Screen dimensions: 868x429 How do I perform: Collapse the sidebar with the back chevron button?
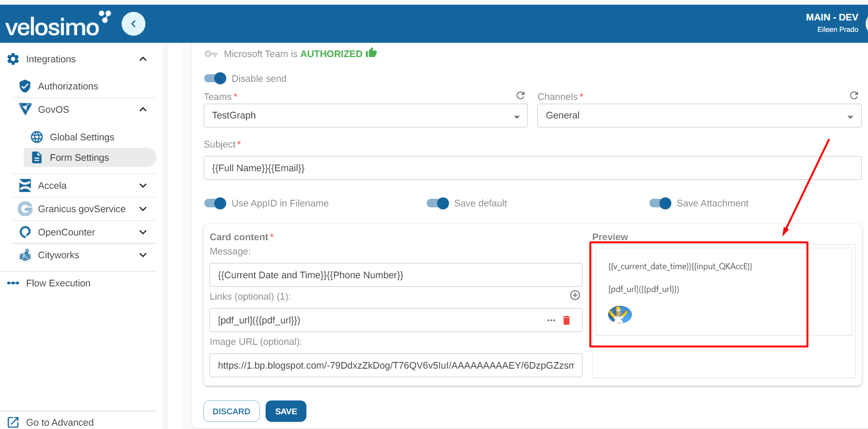point(134,24)
